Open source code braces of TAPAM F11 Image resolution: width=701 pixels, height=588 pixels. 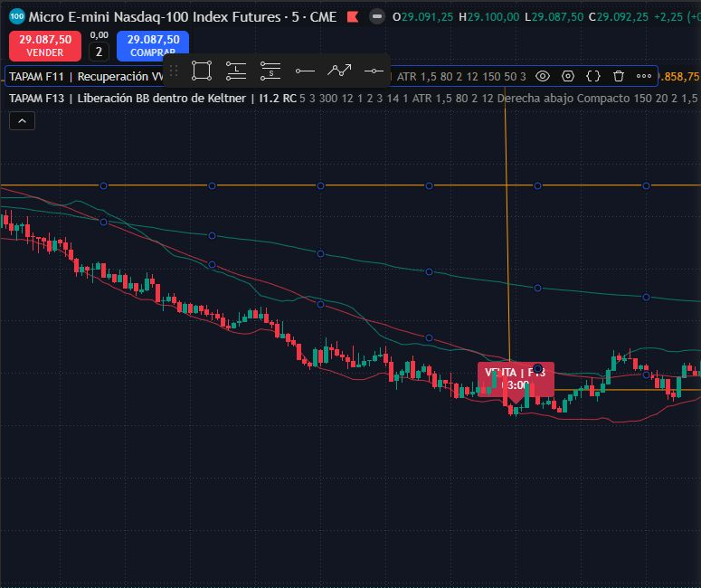(593, 77)
